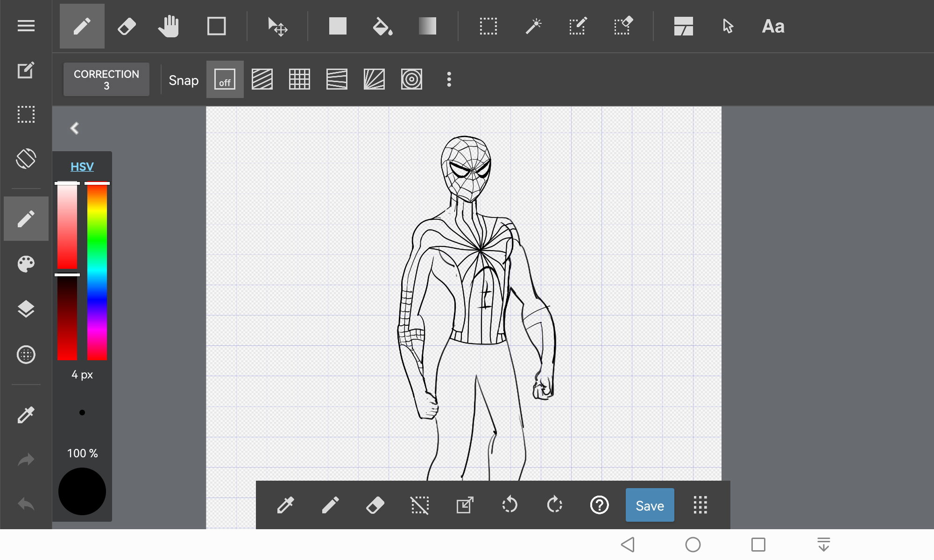Enable radial lines snap
Image resolution: width=934 pixels, height=560 pixels.
click(x=374, y=79)
